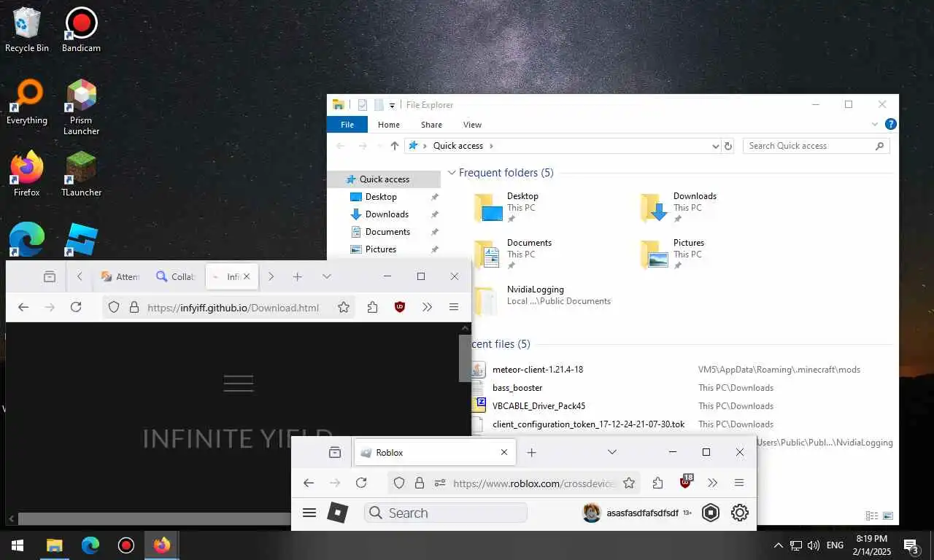Select the Microsoft Edge desktop icon
This screenshot has height=560, width=934.
[x=27, y=240]
